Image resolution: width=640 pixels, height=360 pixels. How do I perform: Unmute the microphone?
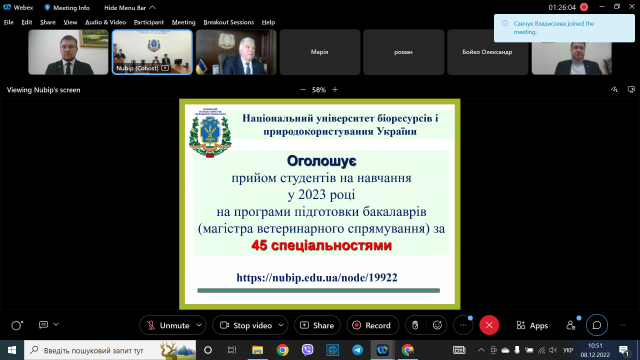168,325
